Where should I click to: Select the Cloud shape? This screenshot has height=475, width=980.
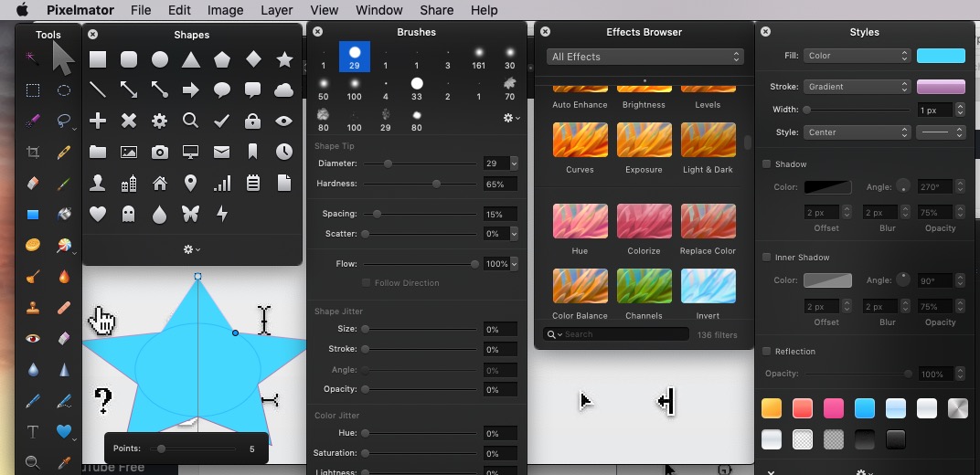(283, 90)
